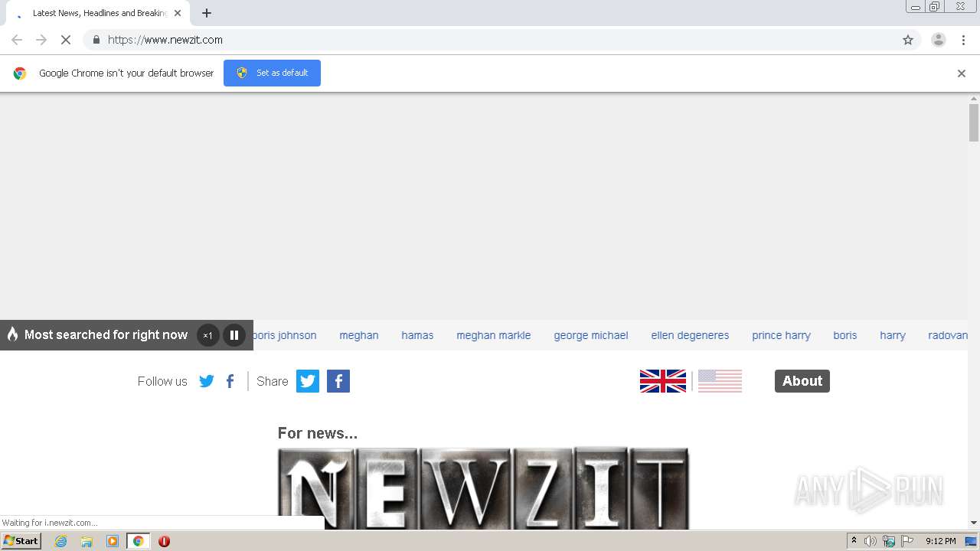The height and width of the screenshot is (551, 980).
Task: Open the george michael search term
Action: click(591, 335)
